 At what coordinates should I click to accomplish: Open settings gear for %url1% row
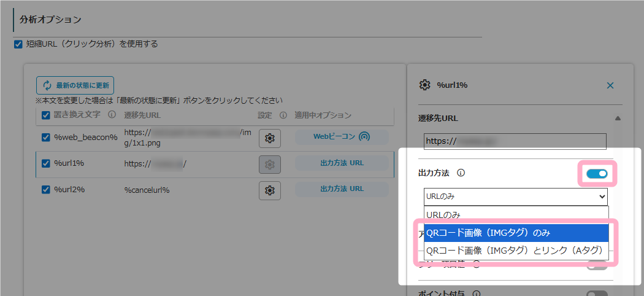pos(269,164)
